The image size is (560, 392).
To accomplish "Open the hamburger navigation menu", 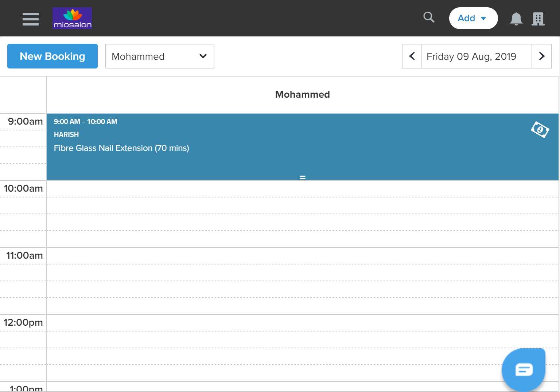I will (31, 19).
